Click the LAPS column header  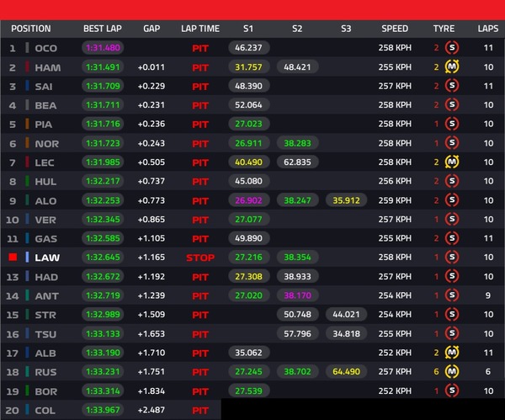click(488, 29)
